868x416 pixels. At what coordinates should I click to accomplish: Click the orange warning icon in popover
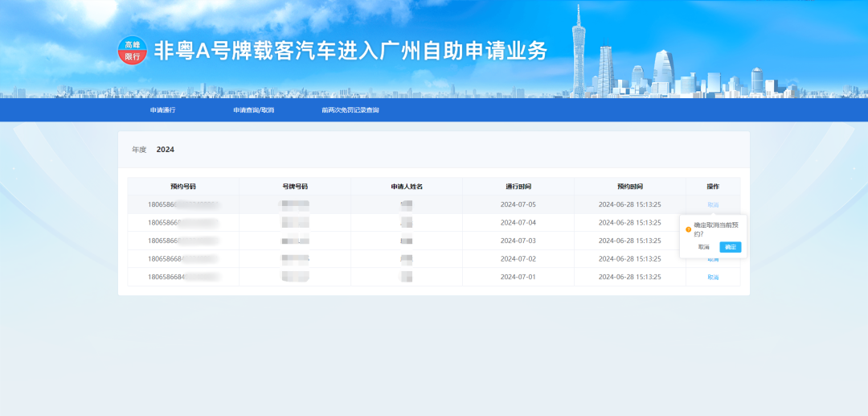pos(688,229)
